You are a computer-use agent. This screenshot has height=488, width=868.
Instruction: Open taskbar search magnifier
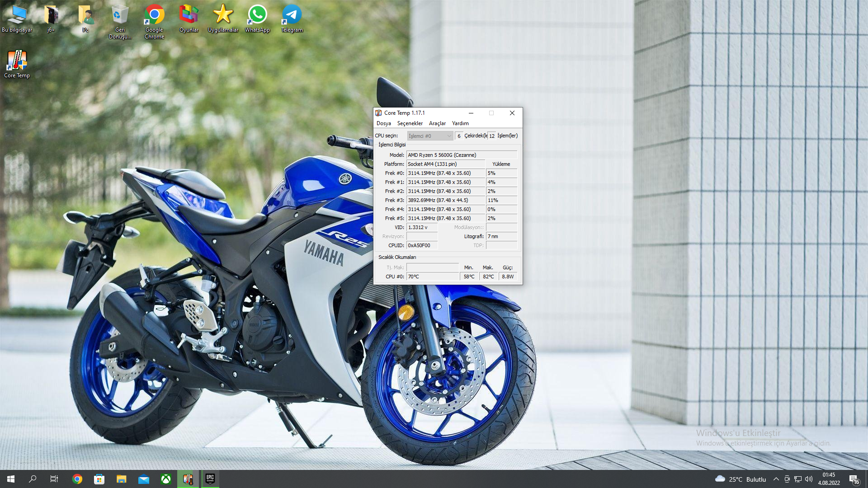click(x=33, y=479)
